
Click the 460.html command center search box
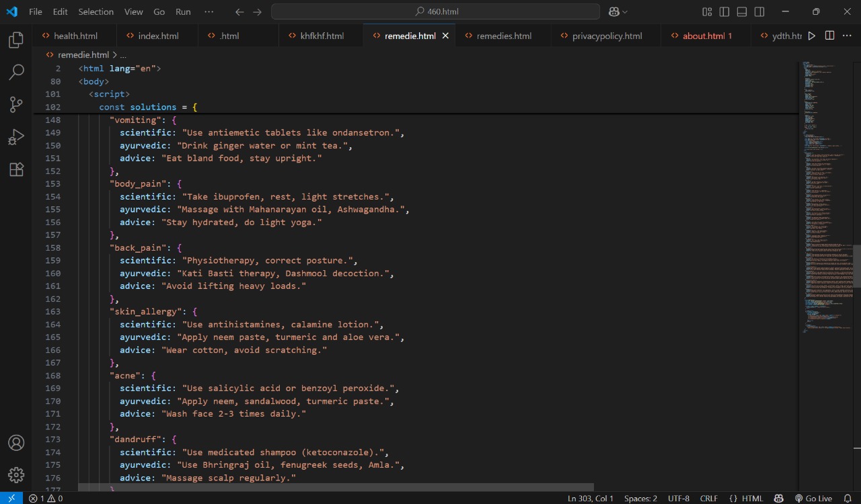[x=435, y=11]
